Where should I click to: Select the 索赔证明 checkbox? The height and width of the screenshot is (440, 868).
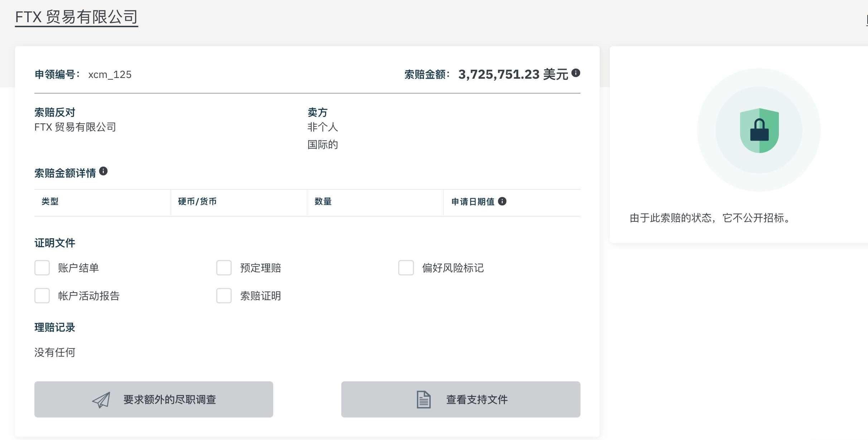[x=224, y=296]
